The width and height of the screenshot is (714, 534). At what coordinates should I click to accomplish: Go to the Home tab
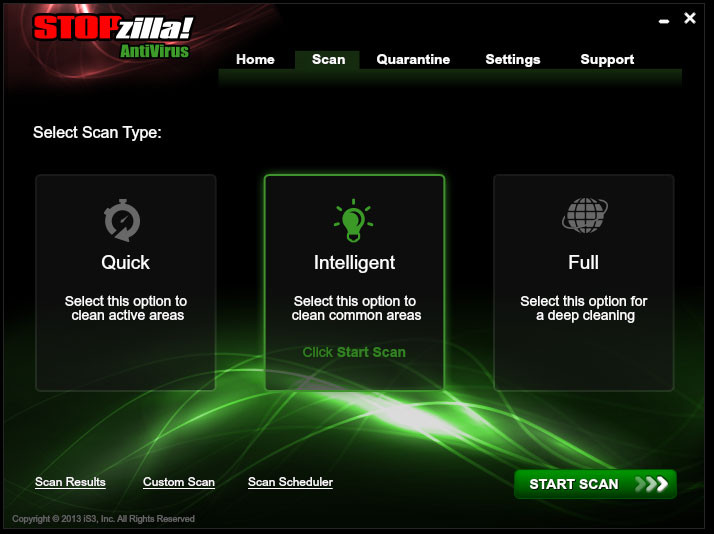point(255,59)
